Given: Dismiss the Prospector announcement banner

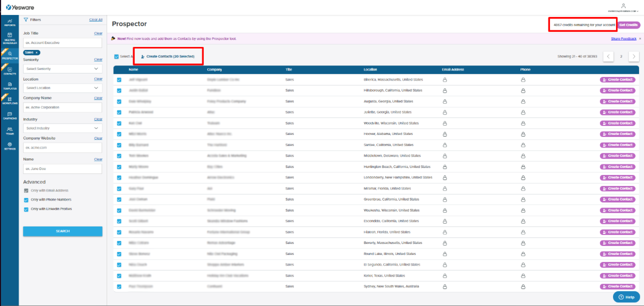Looking at the screenshot, I should tap(639, 38).
